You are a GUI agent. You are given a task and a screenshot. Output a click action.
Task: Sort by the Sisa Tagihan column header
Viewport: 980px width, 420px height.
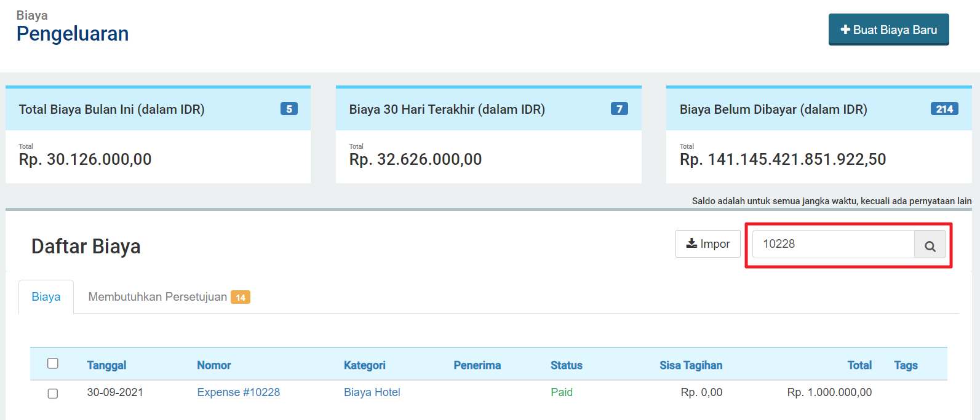coord(690,365)
